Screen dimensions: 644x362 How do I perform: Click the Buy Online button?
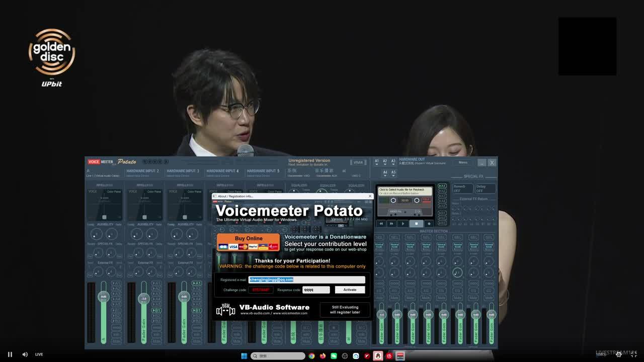[x=249, y=242]
